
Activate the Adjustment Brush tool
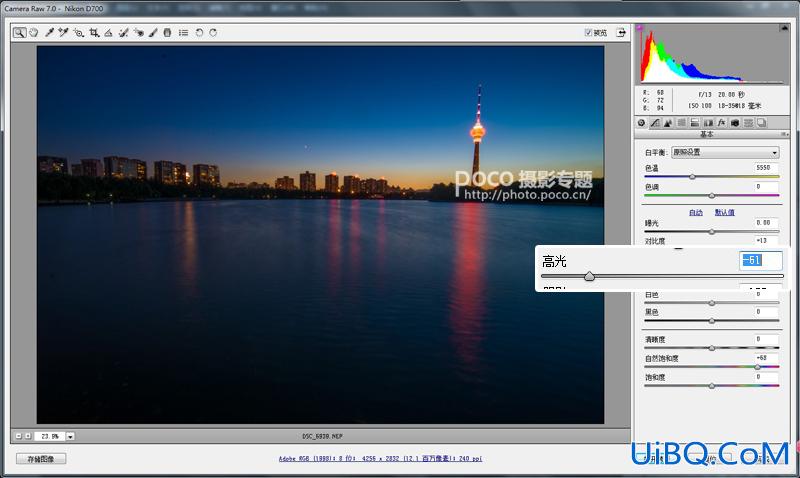click(153, 33)
